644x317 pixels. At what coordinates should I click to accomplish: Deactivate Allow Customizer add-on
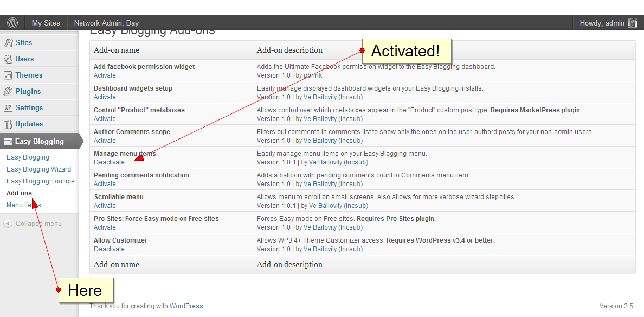(109, 249)
